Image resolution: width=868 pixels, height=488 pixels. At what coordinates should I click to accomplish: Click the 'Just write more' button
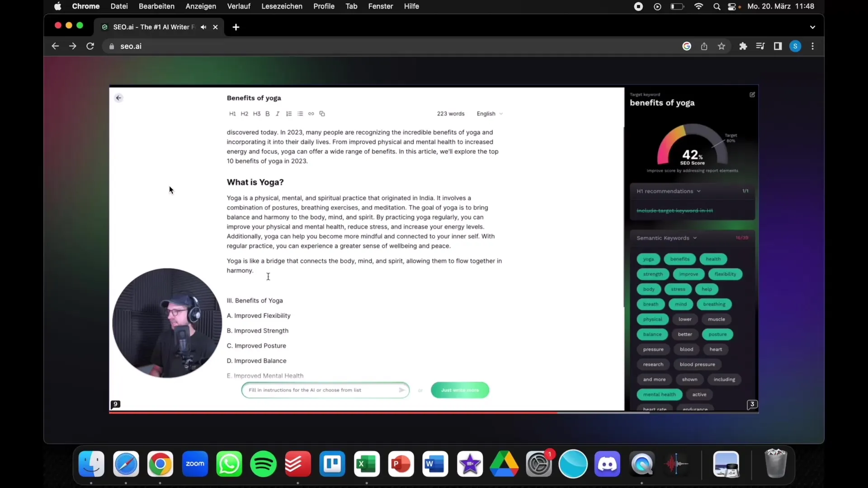pyautogui.click(x=460, y=389)
